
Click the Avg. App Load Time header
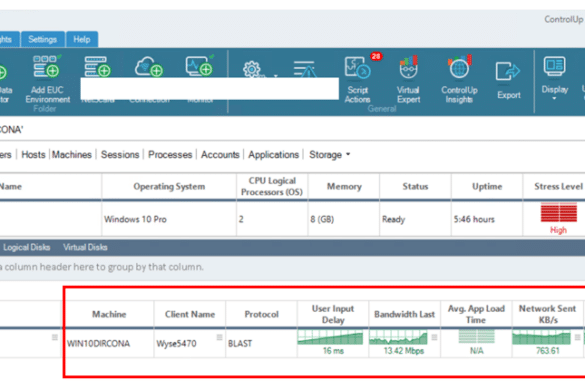tap(476, 314)
